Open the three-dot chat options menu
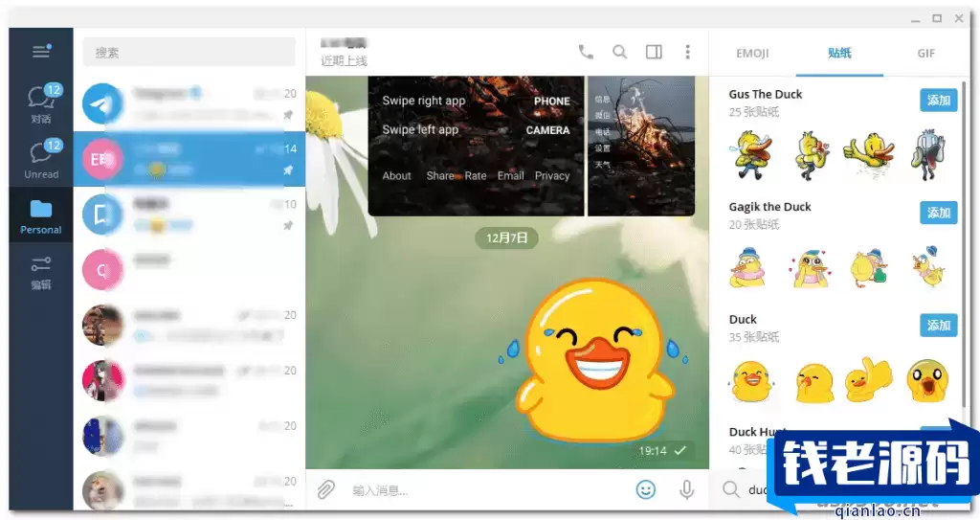This screenshot has width=980, height=520. click(x=687, y=52)
